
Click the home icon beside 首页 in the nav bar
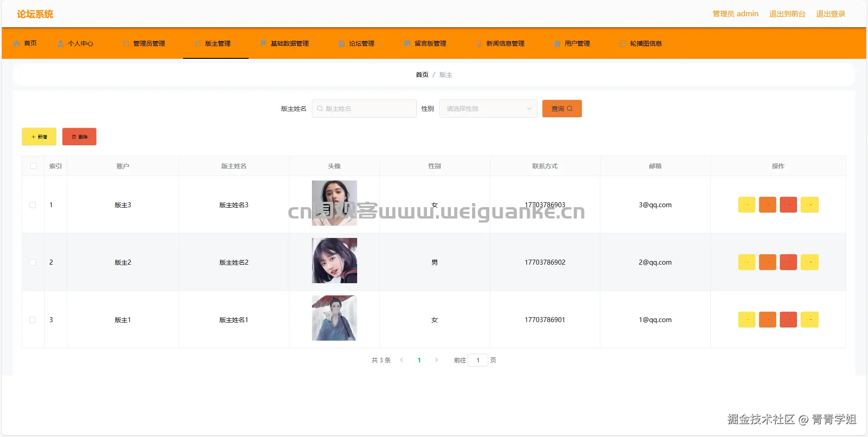point(17,43)
